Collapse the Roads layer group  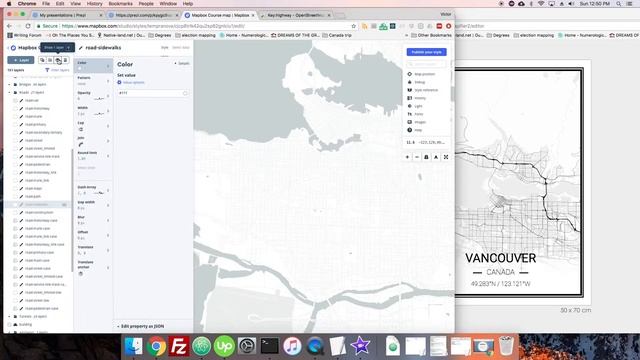click(x=9, y=93)
